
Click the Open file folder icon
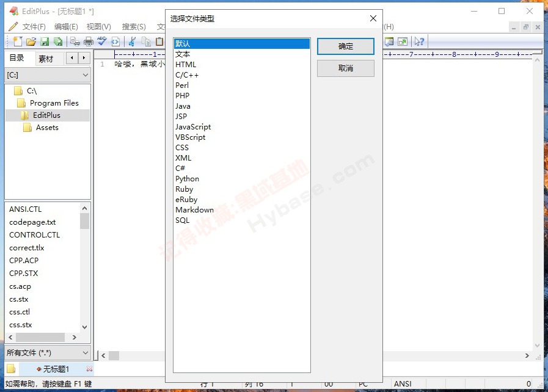[31, 42]
